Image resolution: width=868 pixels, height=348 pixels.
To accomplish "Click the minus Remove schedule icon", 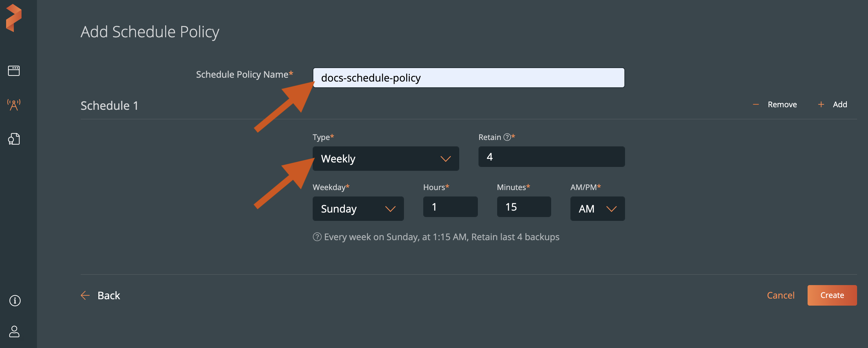I will [756, 105].
